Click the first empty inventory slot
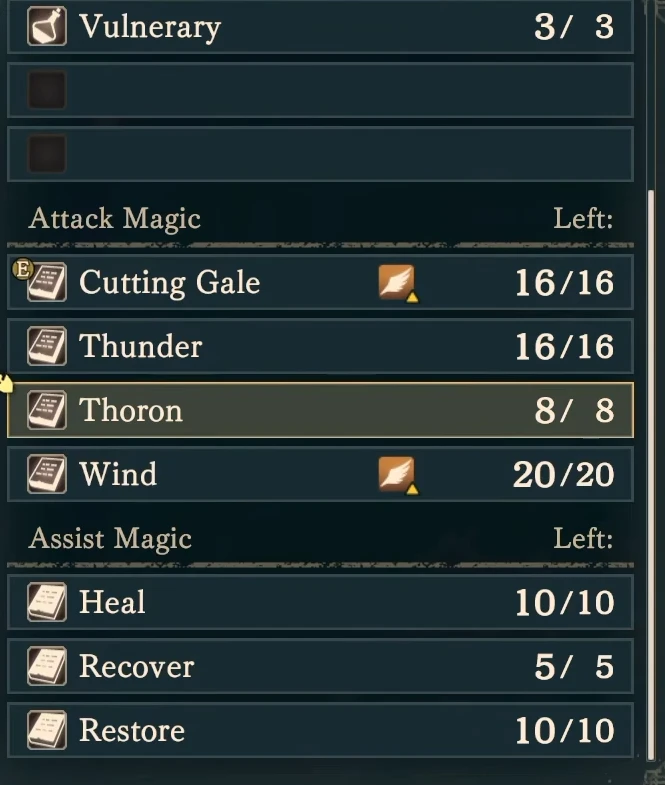665x785 pixels. tap(320, 90)
